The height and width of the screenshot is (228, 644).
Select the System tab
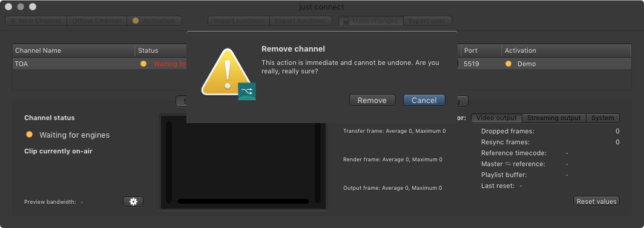(602, 118)
